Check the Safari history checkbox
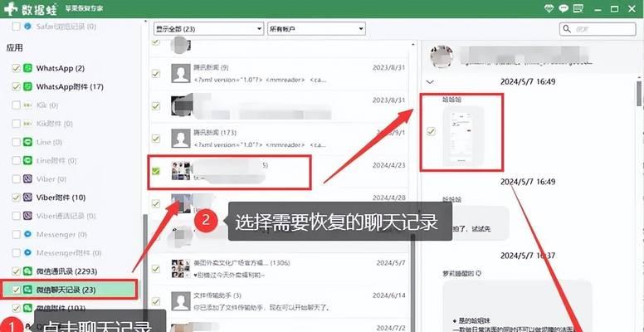The image size is (644, 332). (x=16, y=27)
